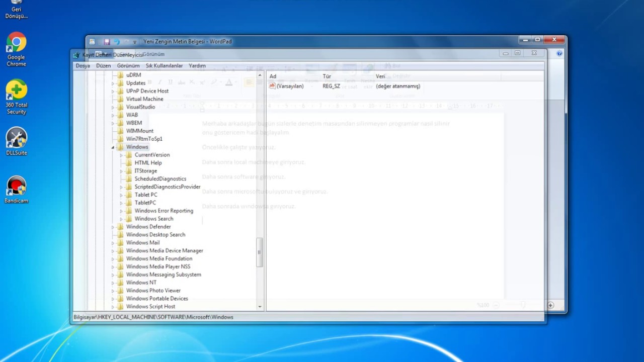Select Windows Messaging Subsystem key

[164, 275]
